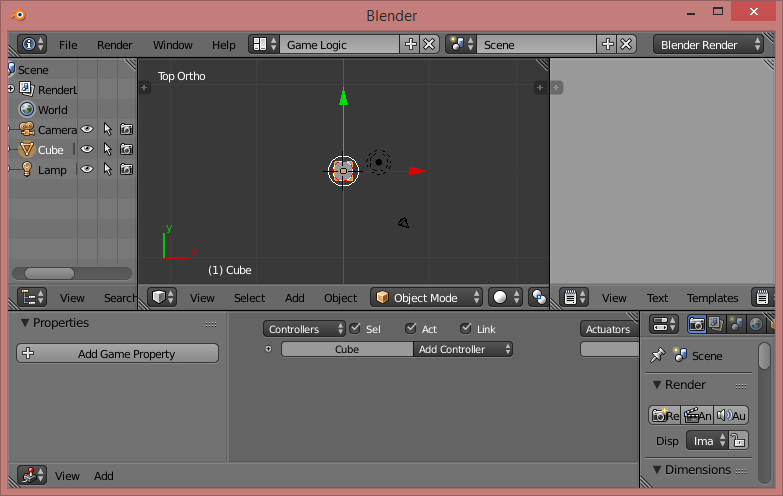Open the 3D view Object menu
The height and width of the screenshot is (496, 783).
[340, 298]
